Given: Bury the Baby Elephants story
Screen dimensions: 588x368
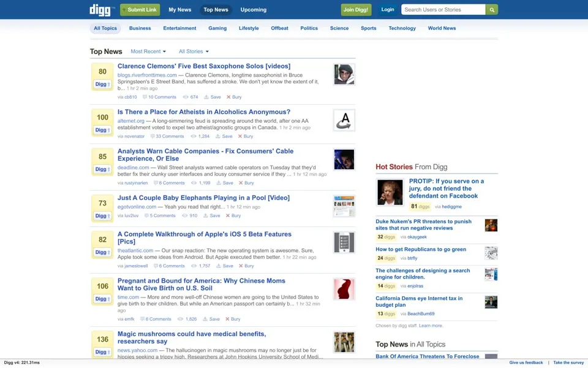Looking at the screenshot, I should click(233, 215).
